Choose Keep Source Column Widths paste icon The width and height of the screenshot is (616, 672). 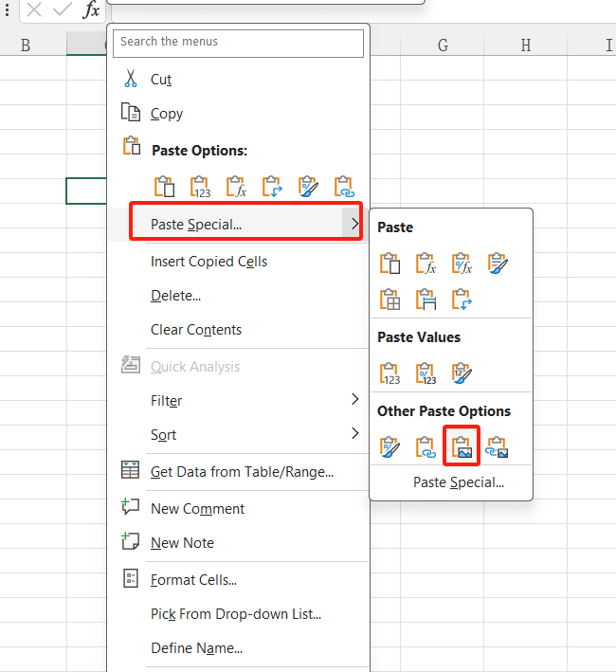[x=426, y=300]
